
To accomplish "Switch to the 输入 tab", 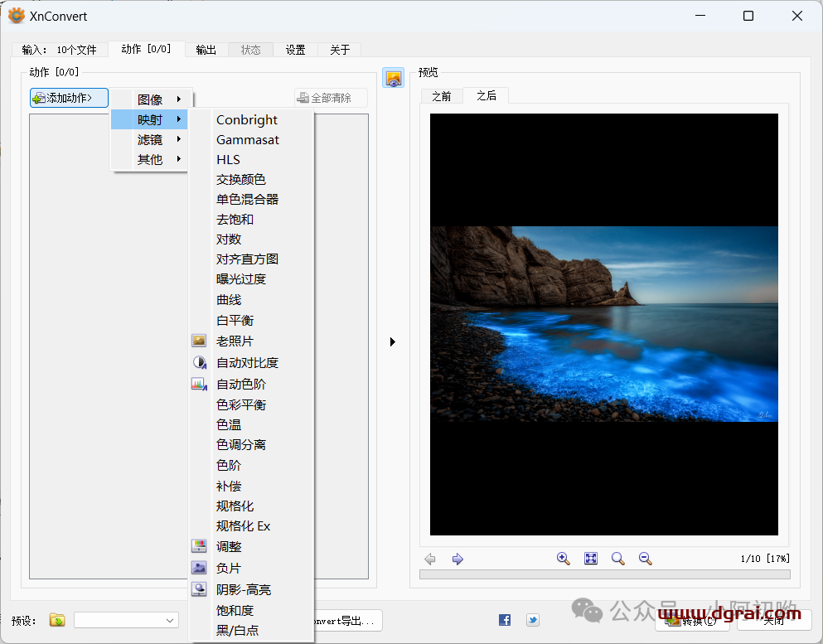I will (x=60, y=50).
